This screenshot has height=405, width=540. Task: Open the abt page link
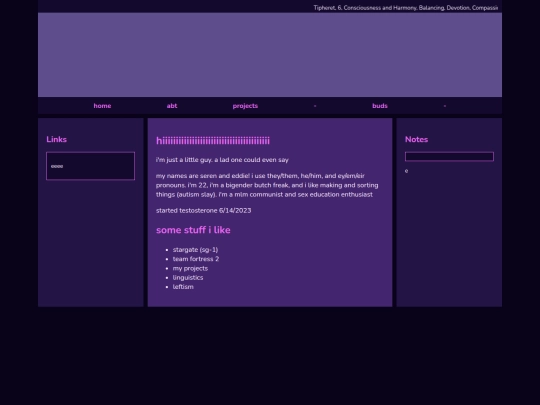[x=172, y=106]
